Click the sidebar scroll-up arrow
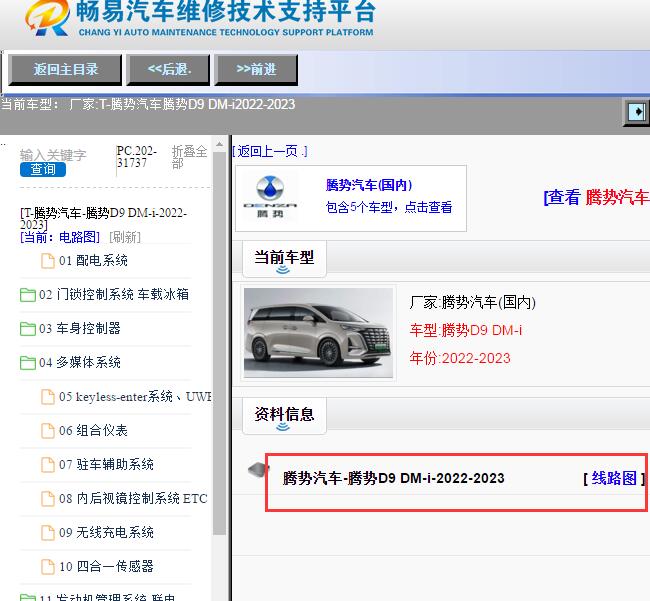The height and width of the screenshot is (601, 650). click(220, 144)
